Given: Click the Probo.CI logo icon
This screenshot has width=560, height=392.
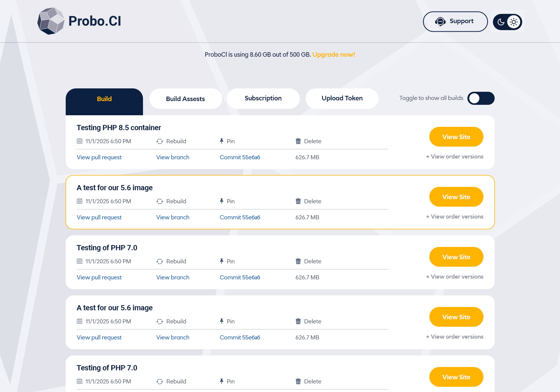Looking at the screenshot, I should [x=51, y=21].
